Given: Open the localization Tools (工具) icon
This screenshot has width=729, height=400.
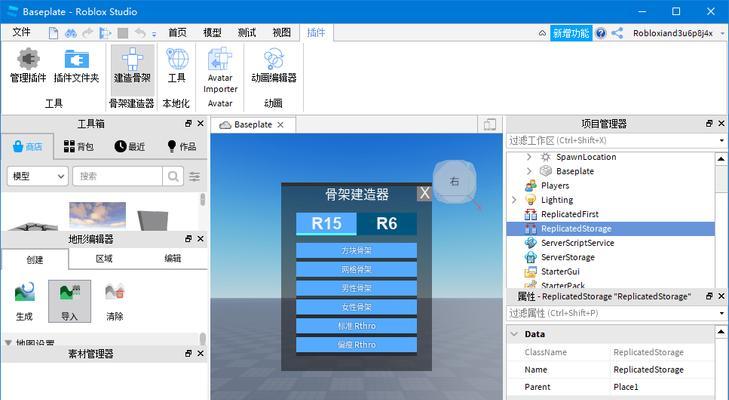Looking at the screenshot, I should (x=177, y=66).
